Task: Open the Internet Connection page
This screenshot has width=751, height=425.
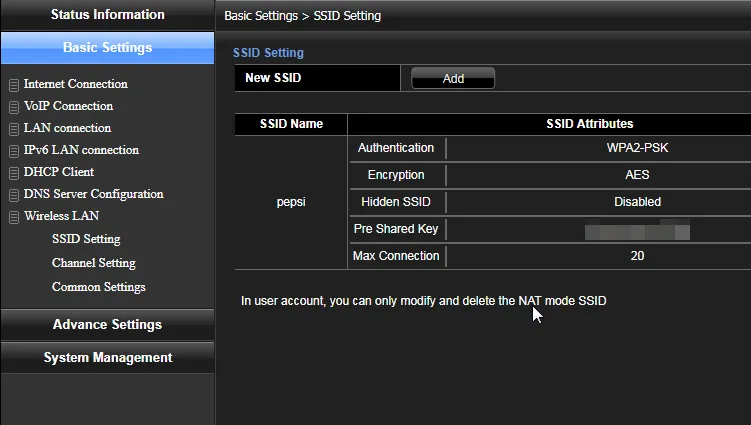Action: (75, 84)
